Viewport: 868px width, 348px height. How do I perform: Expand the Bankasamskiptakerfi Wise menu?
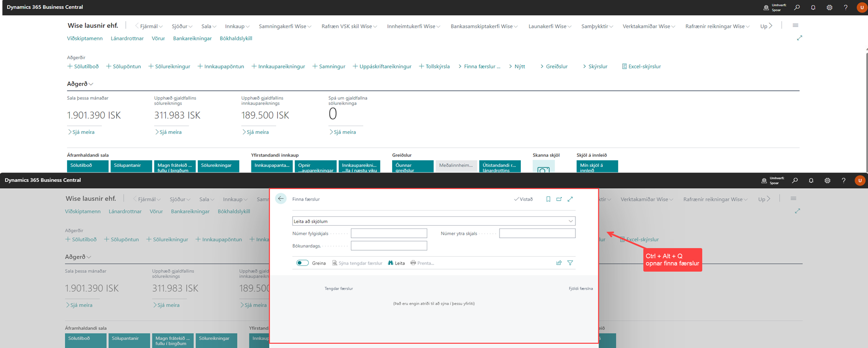point(484,26)
